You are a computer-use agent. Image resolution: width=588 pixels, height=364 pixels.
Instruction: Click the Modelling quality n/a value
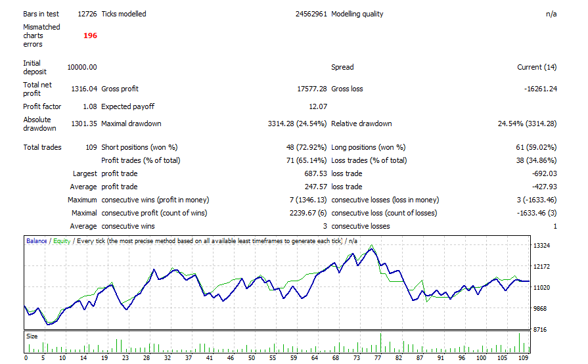(x=551, y=14)
